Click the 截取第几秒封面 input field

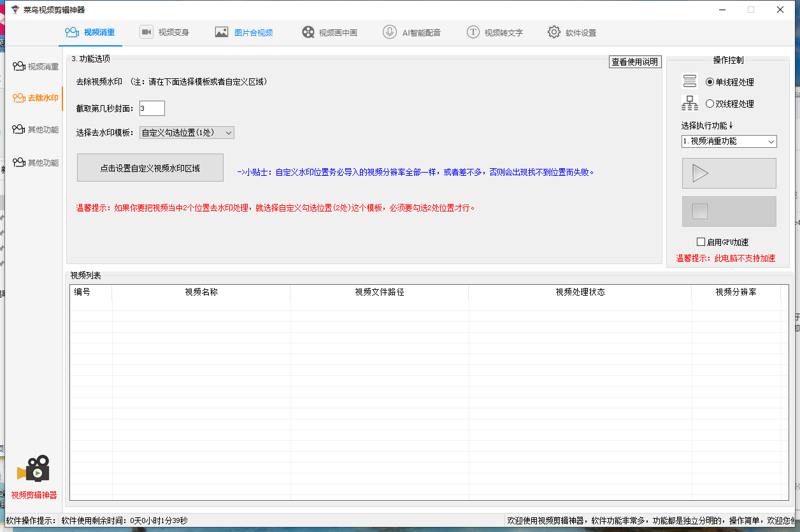pos(152,108)
